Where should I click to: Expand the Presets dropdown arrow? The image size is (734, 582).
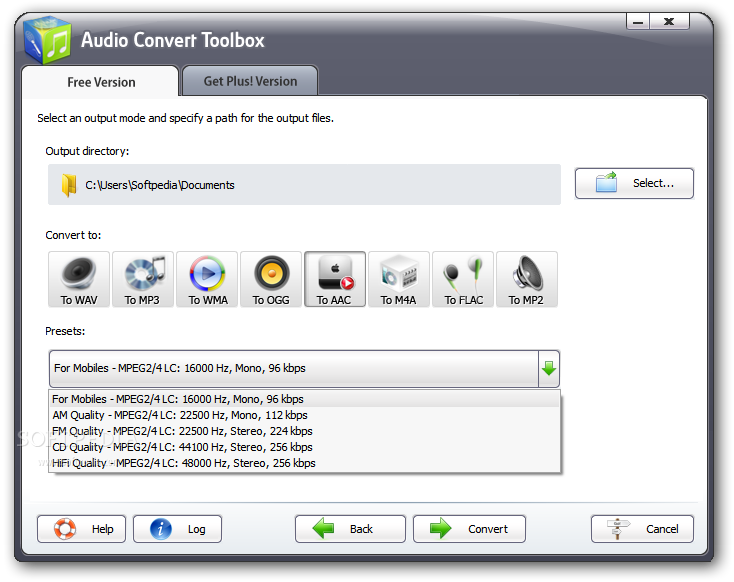[x=549, y=368]
